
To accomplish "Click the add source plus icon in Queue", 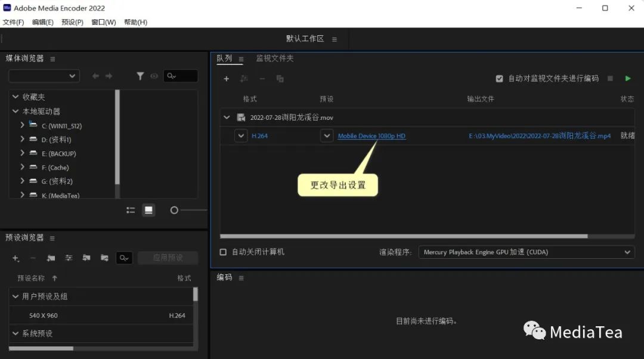I will [227, 79].
